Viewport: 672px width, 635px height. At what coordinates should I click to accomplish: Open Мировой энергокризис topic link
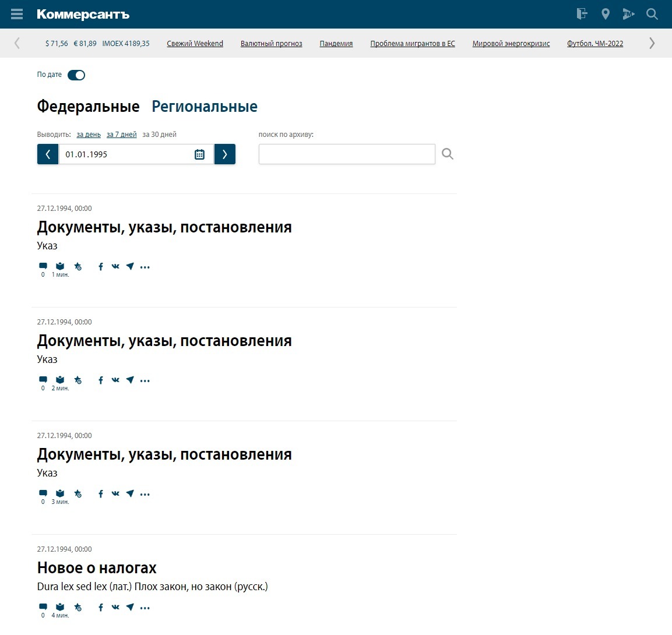pos(511,43)
